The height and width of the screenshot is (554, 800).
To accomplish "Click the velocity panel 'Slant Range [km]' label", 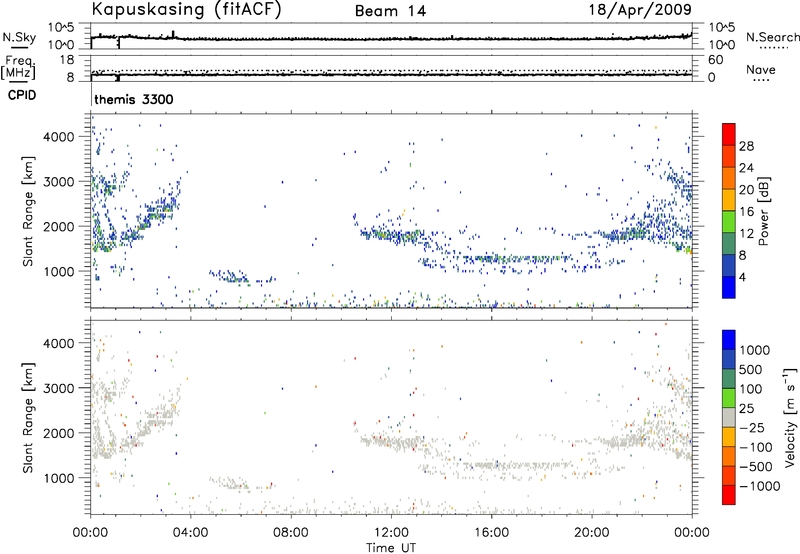I will click(28, 418).
